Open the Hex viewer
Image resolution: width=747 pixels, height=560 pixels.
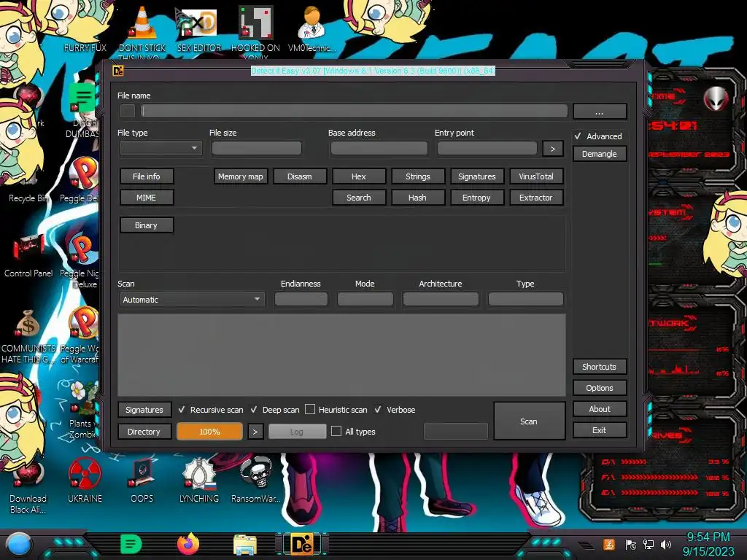pyautogui.click(x=359, y=176)
